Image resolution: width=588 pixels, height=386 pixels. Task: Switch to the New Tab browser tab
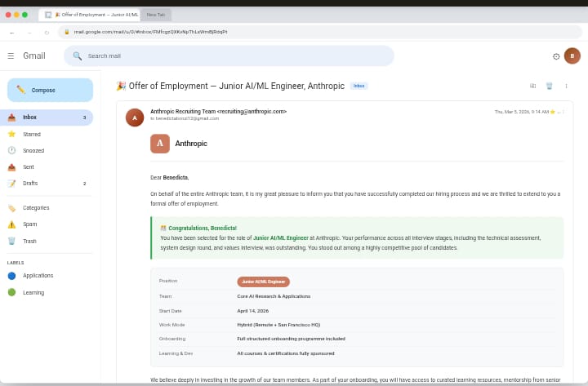tap(155, 15)
